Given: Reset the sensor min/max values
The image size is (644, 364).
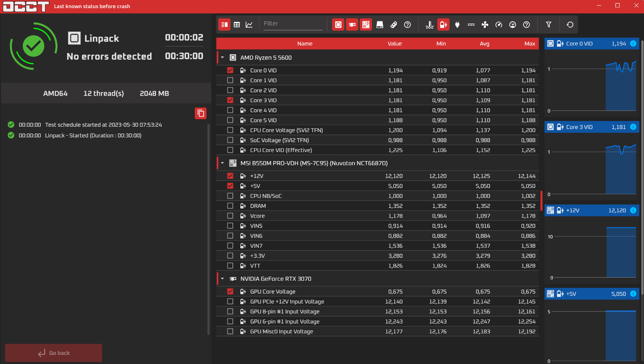Looking at the screenshot, I should [x=570, y=25].
